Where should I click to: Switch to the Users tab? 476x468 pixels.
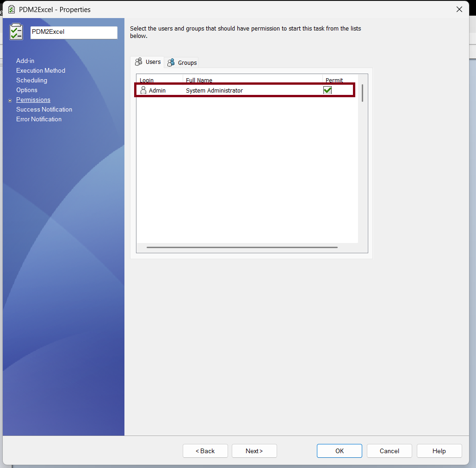tap(152, 62)
